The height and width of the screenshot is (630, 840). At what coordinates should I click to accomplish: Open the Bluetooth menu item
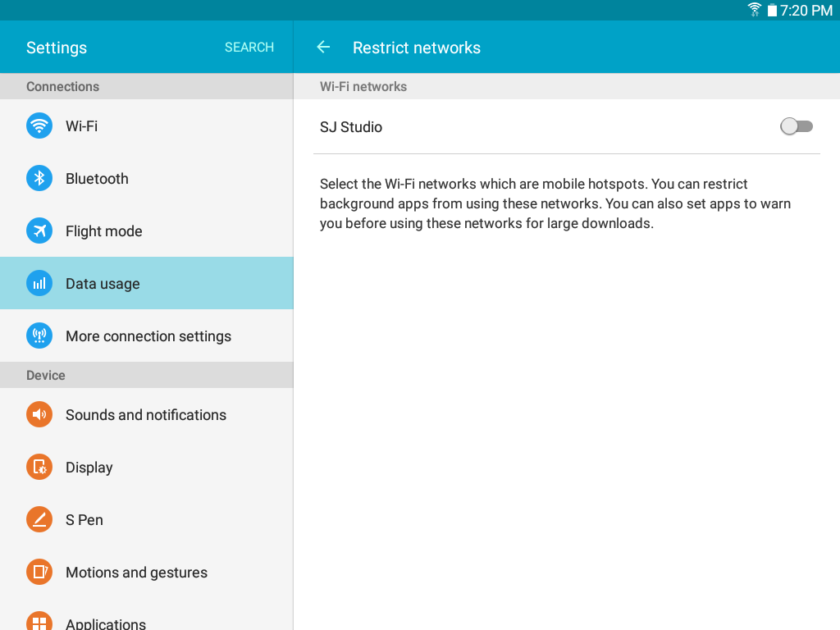click(x=147, y=178)
